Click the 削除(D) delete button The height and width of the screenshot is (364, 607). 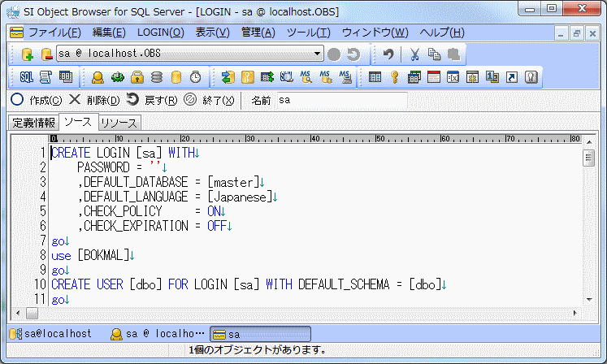pos(94,100)
